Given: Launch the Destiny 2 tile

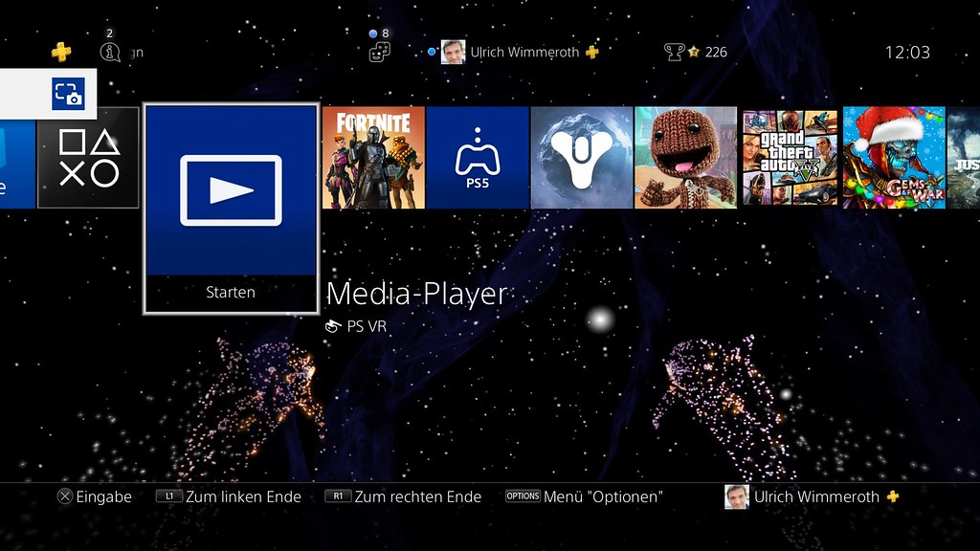Looking at the screenshot, I should 582,158.
